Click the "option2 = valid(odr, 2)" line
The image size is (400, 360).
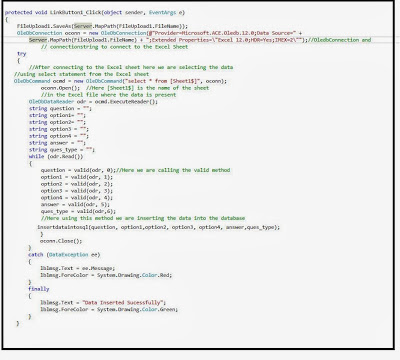point(77,184)
